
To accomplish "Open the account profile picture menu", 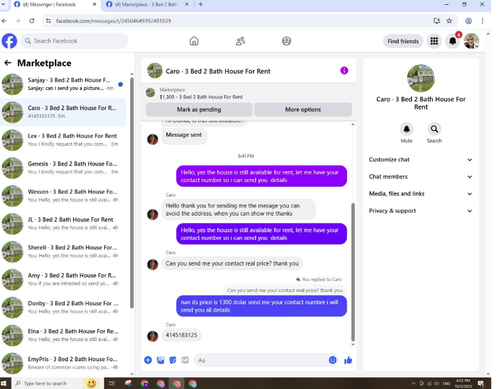I will (x=471, y=41).
